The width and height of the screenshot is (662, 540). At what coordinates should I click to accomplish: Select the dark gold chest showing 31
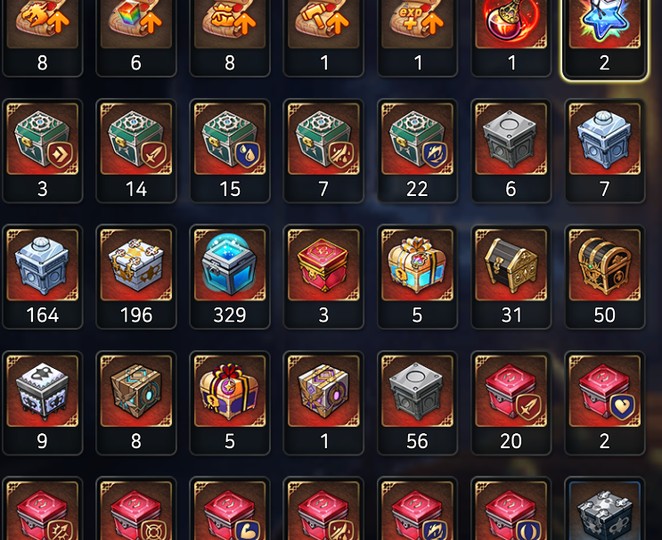(x=511, y=277)
